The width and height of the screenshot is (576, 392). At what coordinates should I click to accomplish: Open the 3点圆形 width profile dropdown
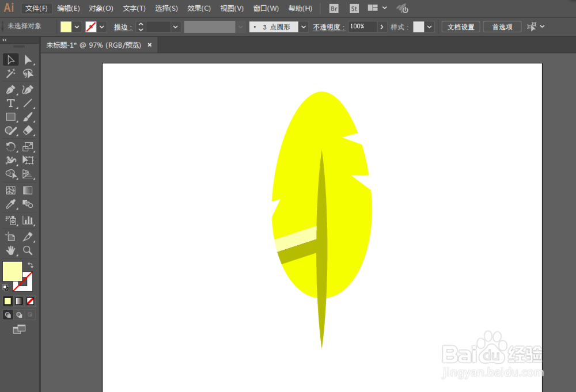pos(304,26)
